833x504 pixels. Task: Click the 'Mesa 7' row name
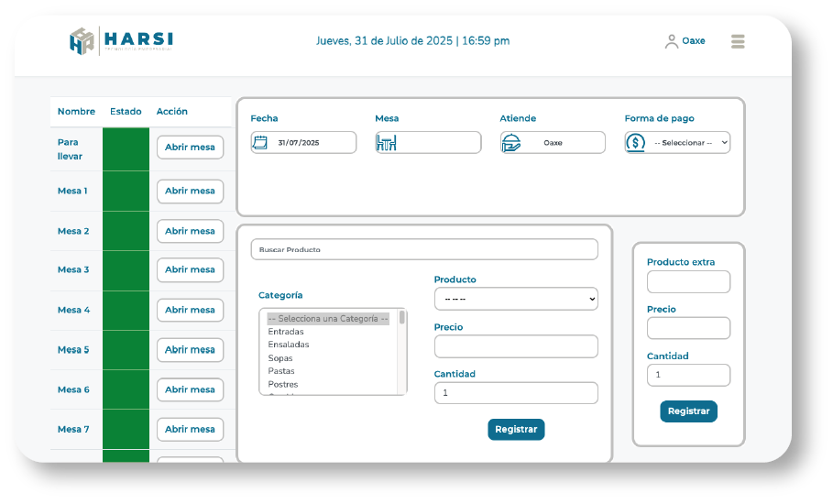pyautogui.click(x=73, y=429)
